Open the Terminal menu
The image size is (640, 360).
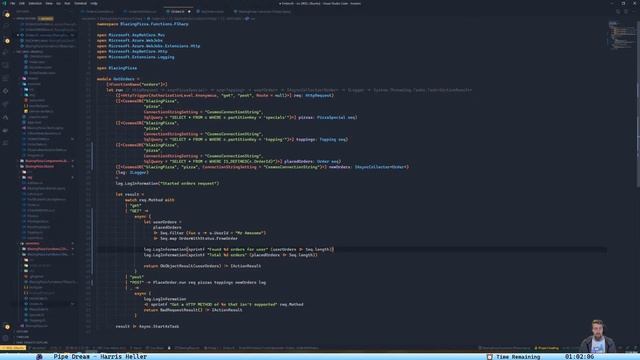[x=80, y=3]
